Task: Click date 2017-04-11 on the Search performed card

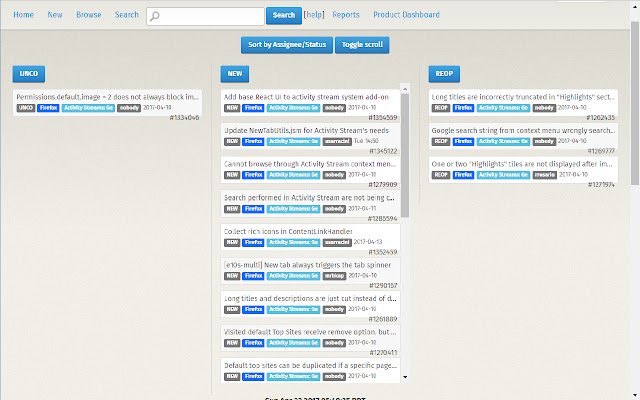Action: 362,208
